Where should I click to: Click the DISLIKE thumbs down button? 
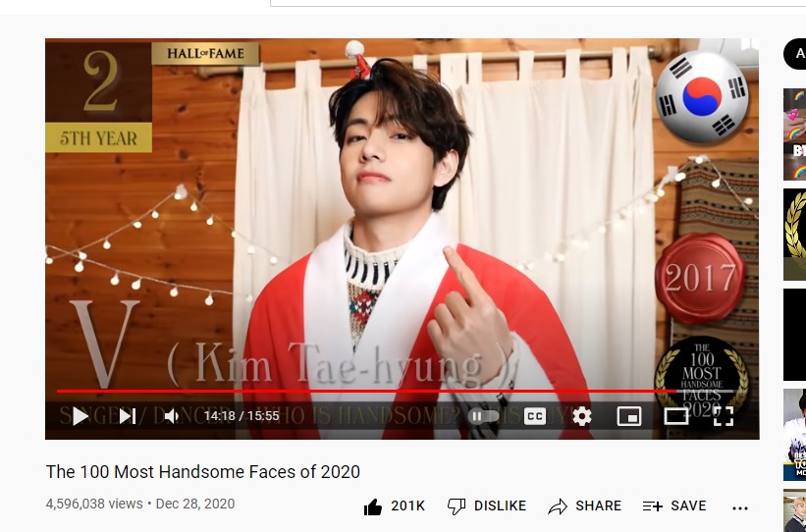click(x=486, y=506)
